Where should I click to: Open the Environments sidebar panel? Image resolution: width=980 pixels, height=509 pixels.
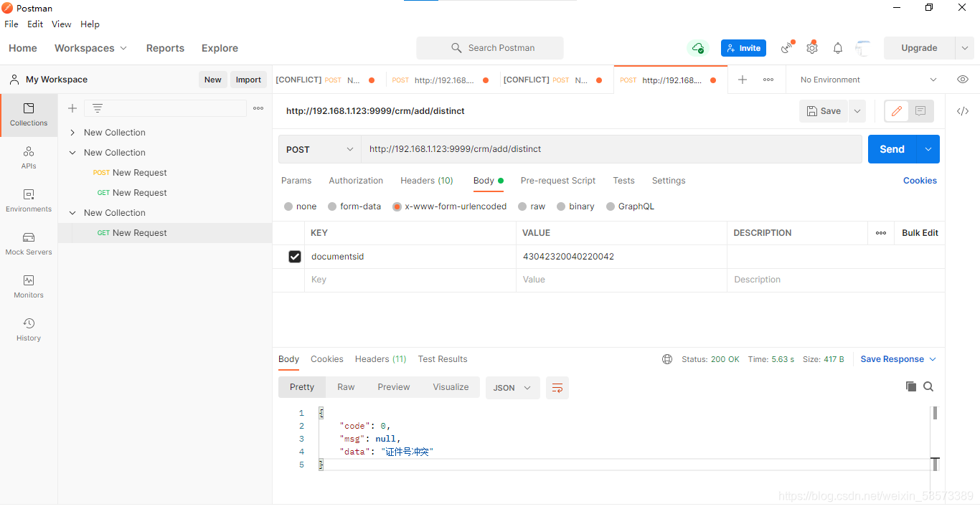point(29,201)
